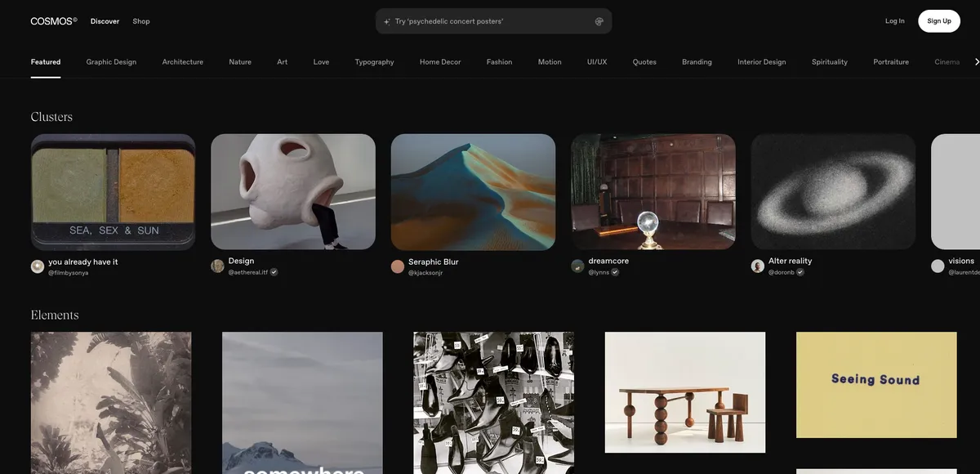This screenshot has height=474, width=980.
Task: Open the Art category tab
Action: [283, 62]
